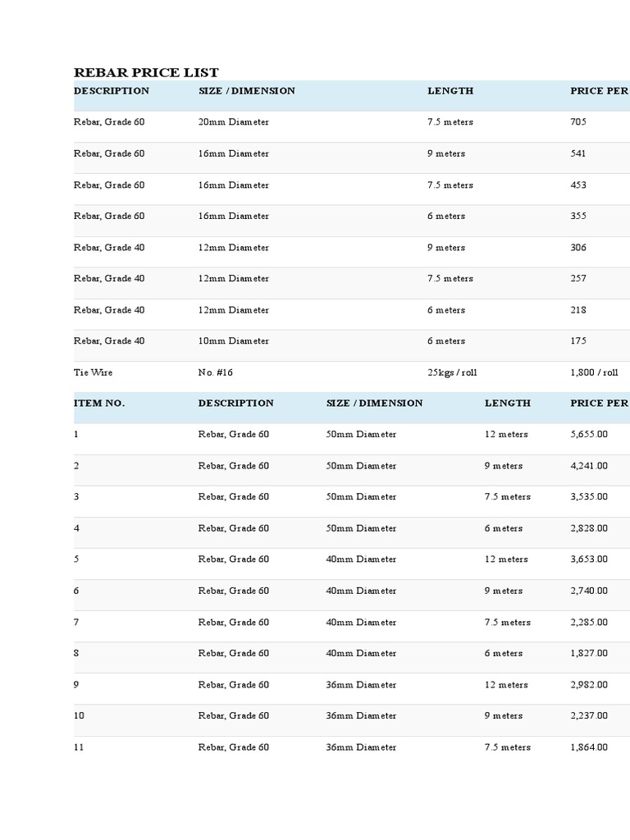Select the price 2,828.00
Image resolution: width=630 pixels, height=840 pixels.
click(589, 528)
